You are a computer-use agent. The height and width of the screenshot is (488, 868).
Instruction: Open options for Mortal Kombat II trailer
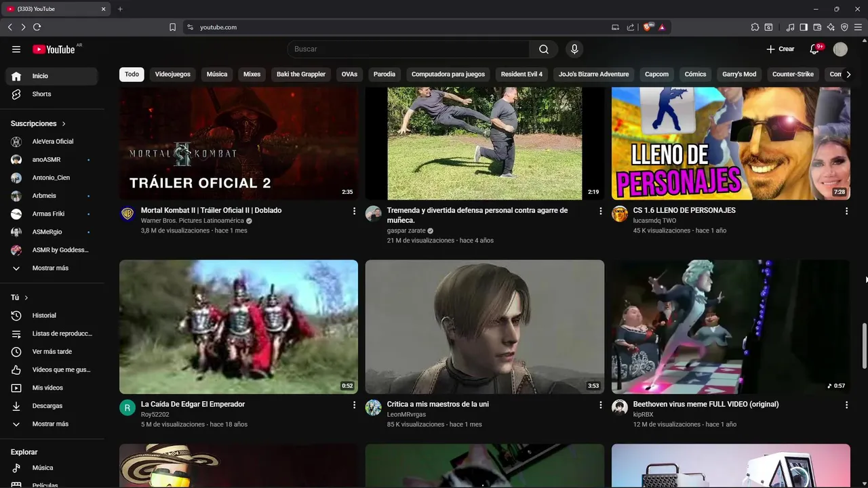click(x=354, y=211)
